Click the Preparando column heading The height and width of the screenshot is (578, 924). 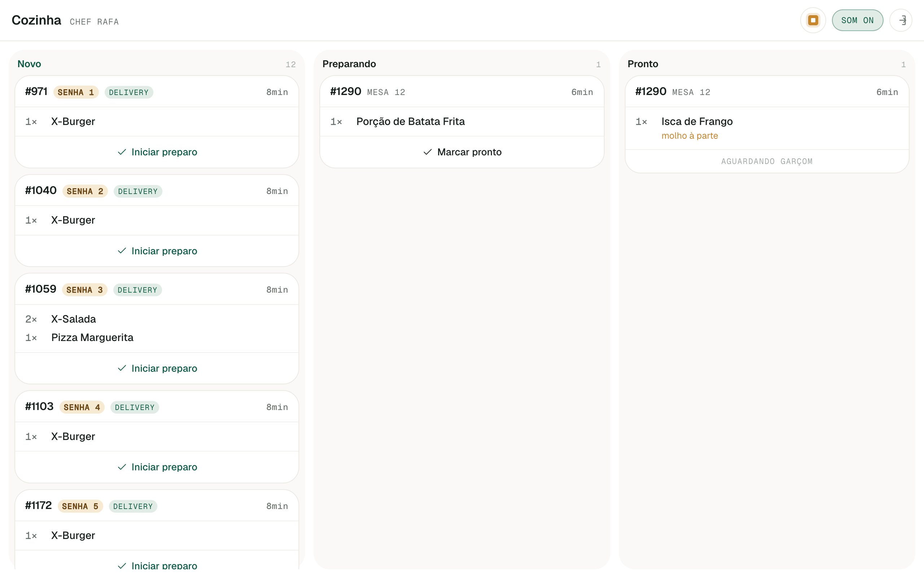point(349,64)
